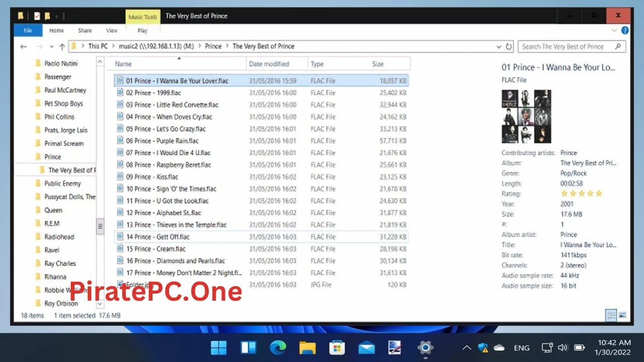
Task: Click the file icon of 08 Raspberry Beret
Action: [120, 164]
